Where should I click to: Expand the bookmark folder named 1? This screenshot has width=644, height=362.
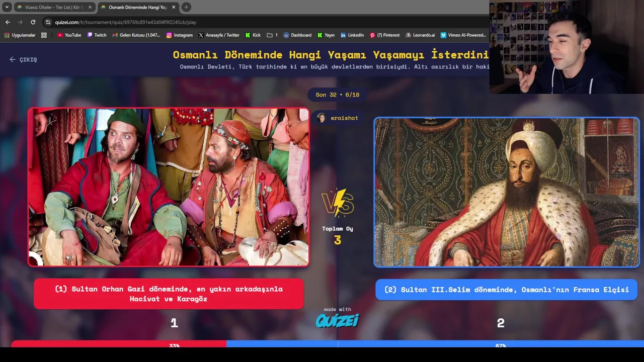pyautogui.click(x=272, y=35)
